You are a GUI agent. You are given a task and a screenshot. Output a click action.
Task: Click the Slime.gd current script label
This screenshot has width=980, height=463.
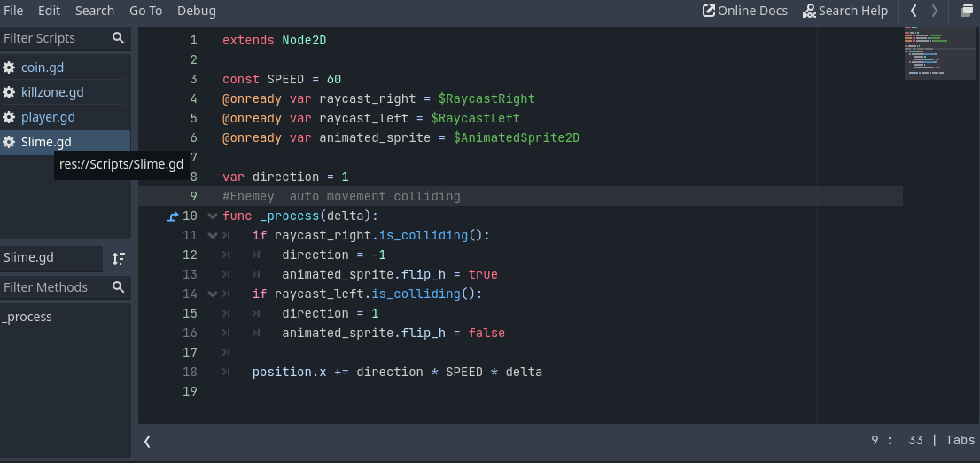pos(51,258)
